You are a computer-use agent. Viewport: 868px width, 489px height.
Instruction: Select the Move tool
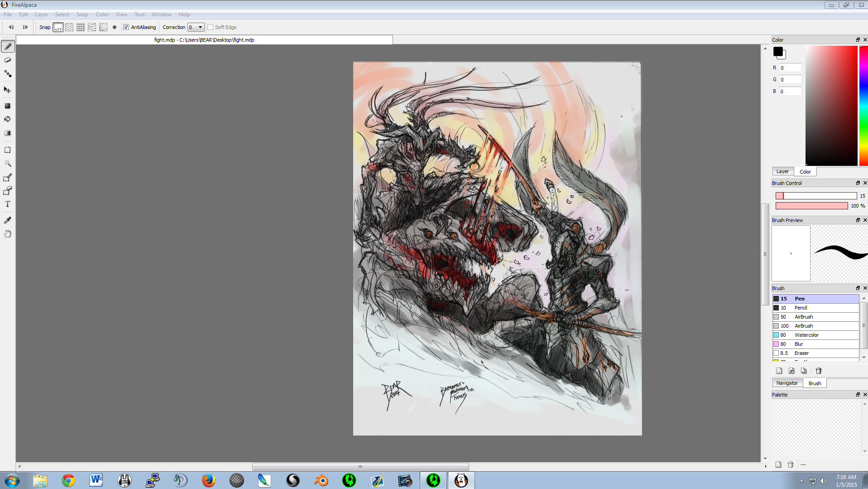[8, 90]
